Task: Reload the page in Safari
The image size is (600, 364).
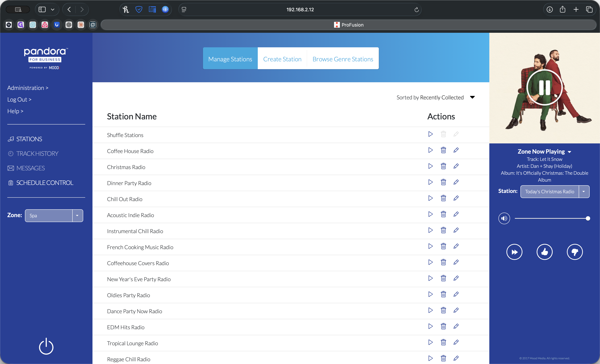Action: pos(416,9)
